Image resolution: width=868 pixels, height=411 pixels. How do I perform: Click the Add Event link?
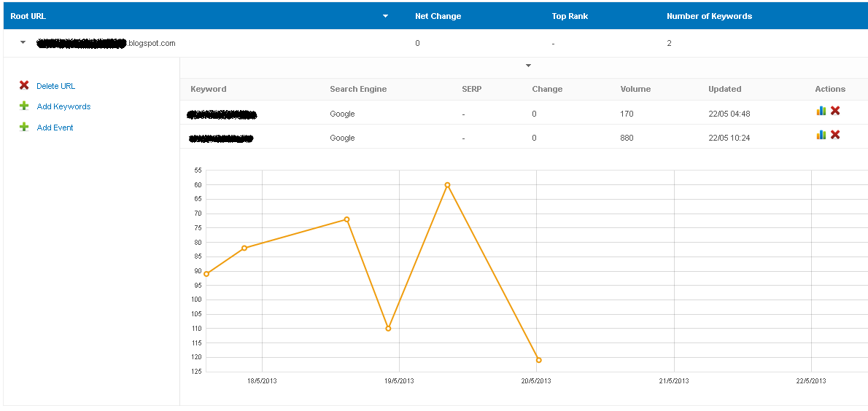(x=55, y=128)
